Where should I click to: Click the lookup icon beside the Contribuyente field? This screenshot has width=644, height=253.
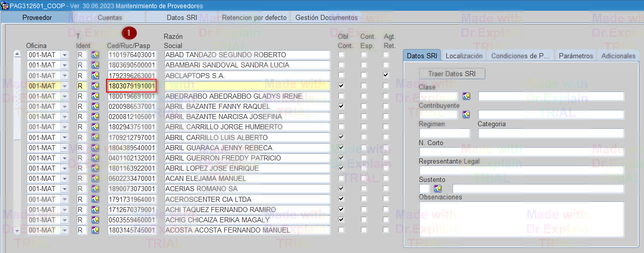tap(466, 114)
